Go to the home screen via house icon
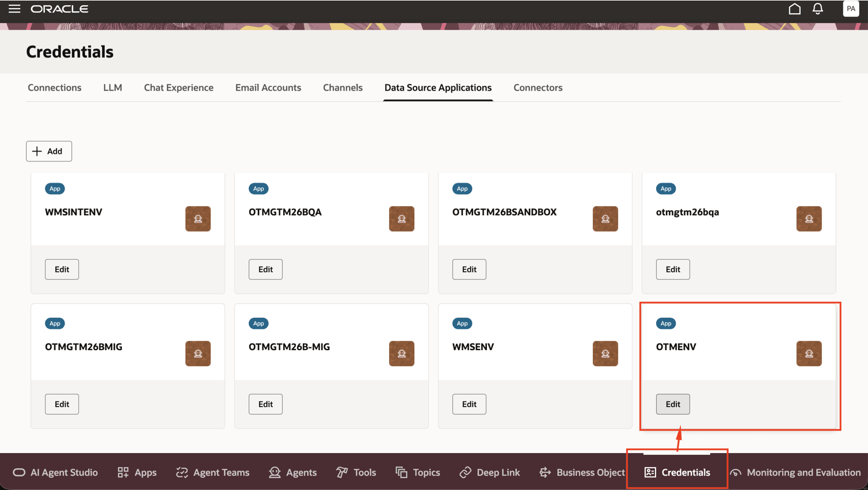868x490 pixels. click(794, 9)
